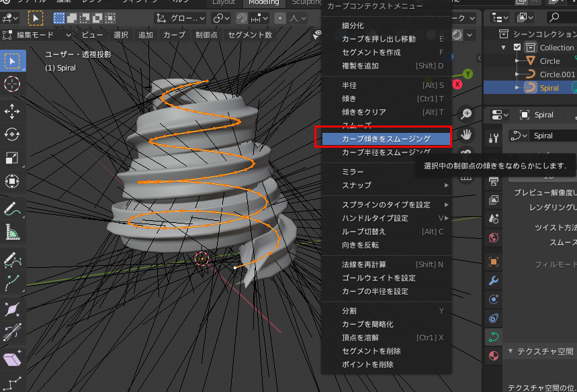The height and width of the screenshot is (392, 577).
Task: Uncheck the Collection visibility checkbox
Action: click(517, 47)
